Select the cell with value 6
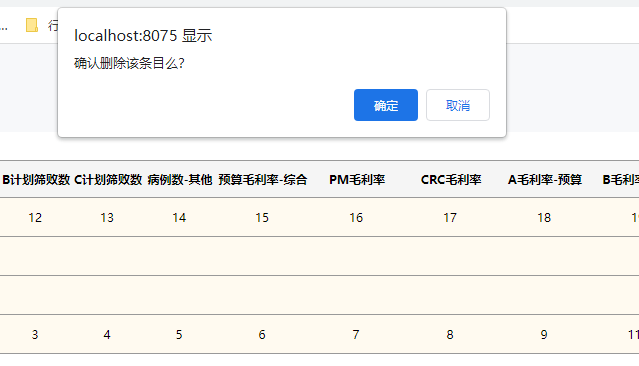The height and width of the screenshot is (366, 639). point(262,335)
